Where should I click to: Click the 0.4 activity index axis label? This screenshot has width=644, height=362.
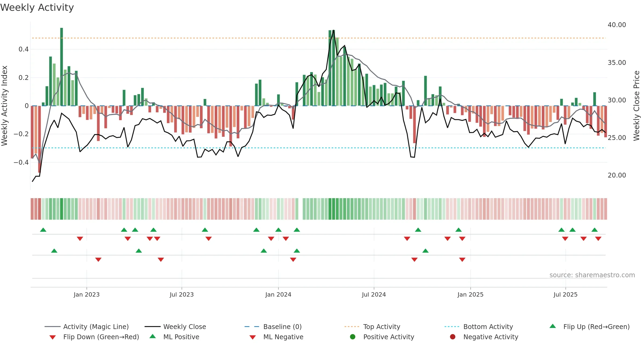(24, 49)
